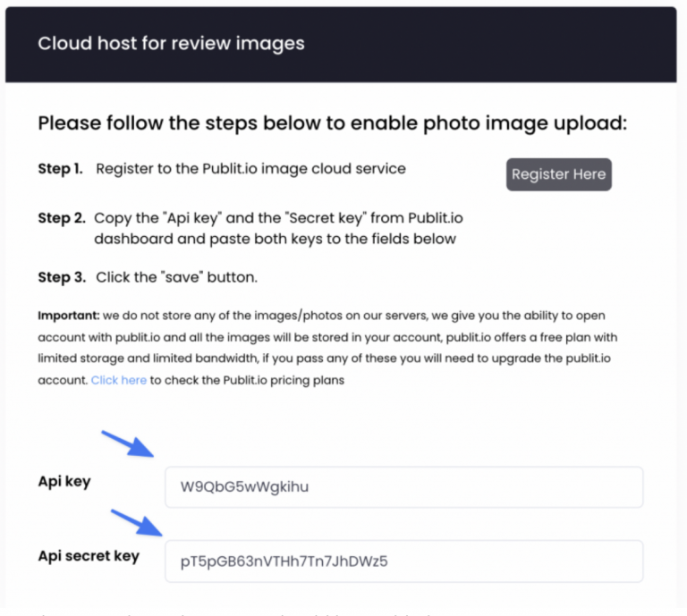Click blue arrow pointing at Api key field
The height and width of the screenshot is (616, 687).
[128, 444]
